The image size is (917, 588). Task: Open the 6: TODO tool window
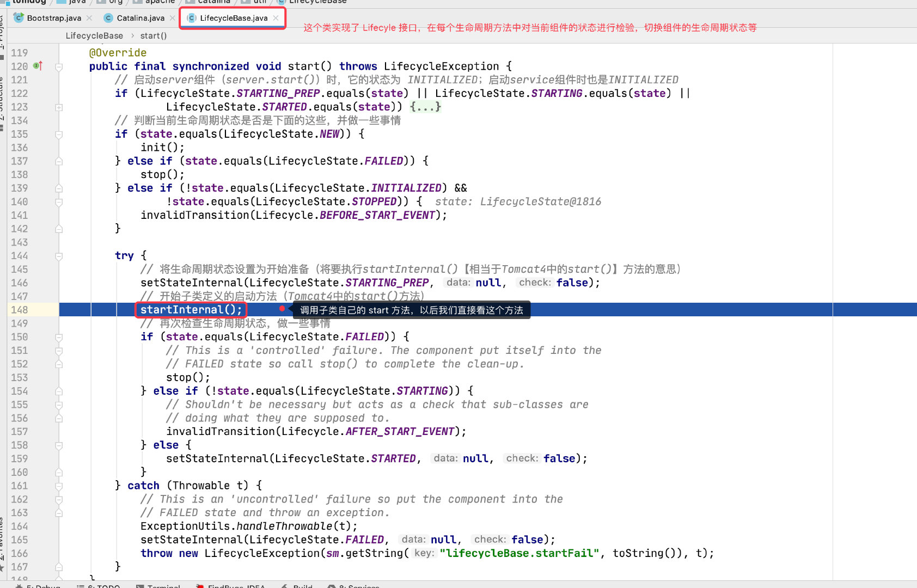(99, 586)
